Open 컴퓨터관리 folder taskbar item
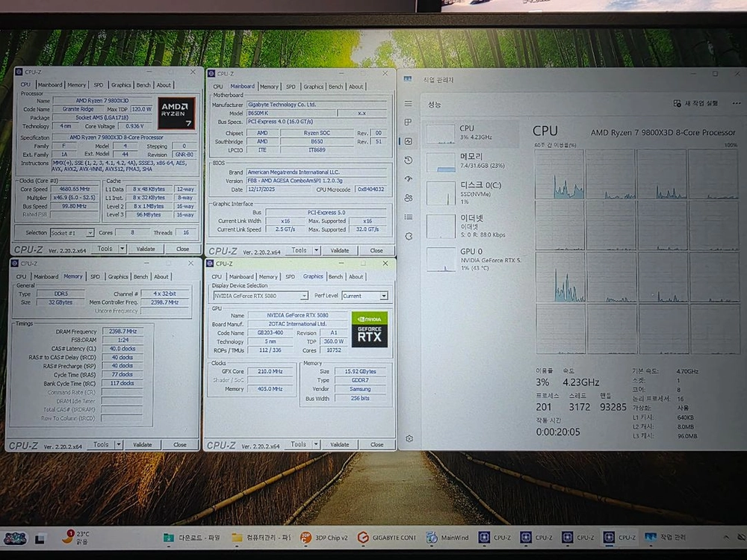This screenshot has width=747, height=560. tap(261, 538)
